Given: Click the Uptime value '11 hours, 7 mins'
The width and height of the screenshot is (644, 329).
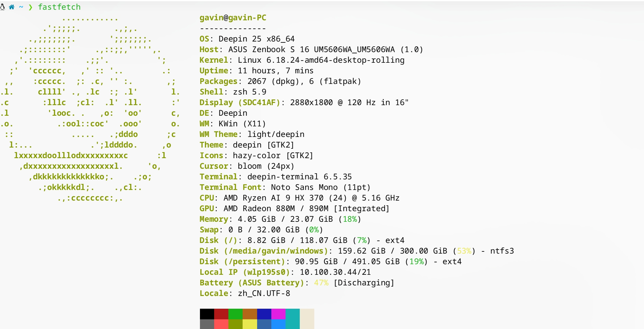Looking at the screenshot, I should pyautogui.click(x=276, y=71).
